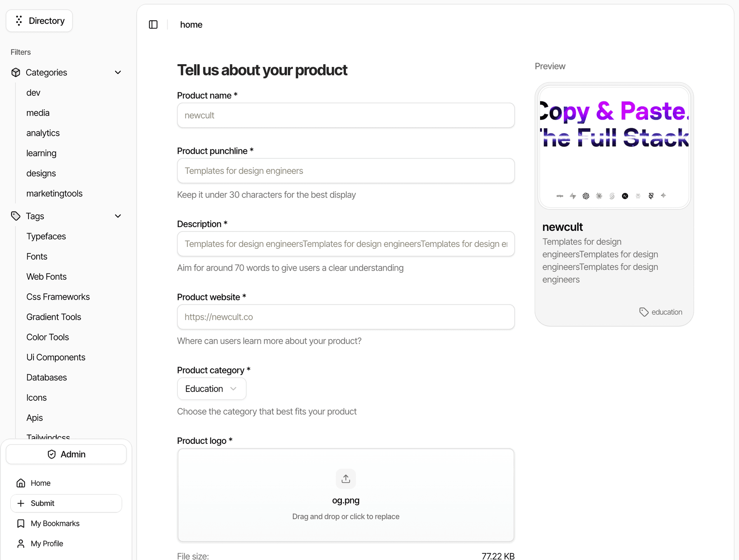This screenshot has width=739, height=560.
Task: Click the upload arrow icon
Action: click(x=346, y=479)
